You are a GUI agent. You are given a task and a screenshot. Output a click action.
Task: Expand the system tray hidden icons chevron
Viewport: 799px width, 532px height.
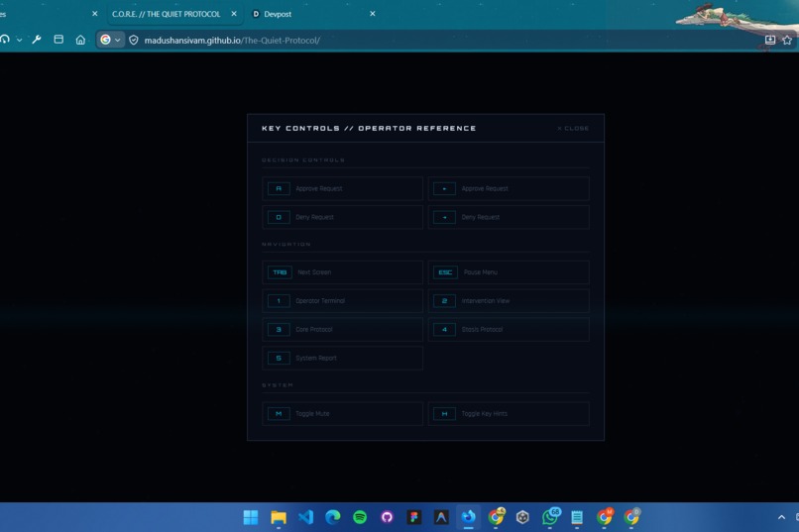tap(781, 517)
